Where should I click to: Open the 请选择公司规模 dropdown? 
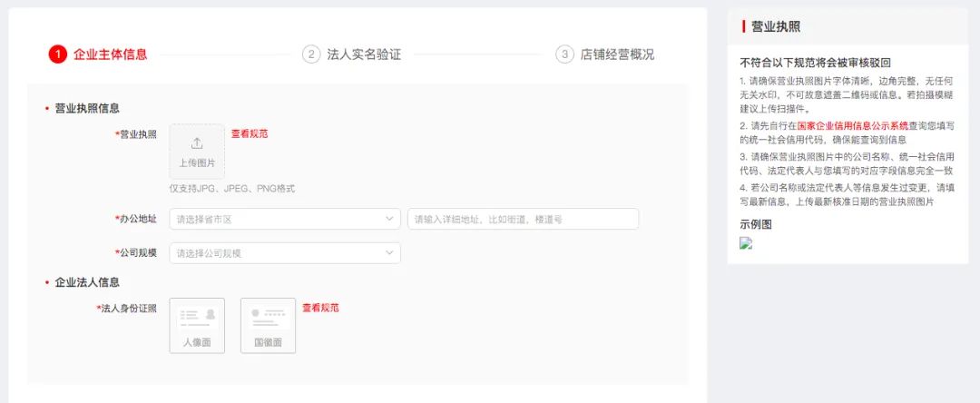coord(285,253)
